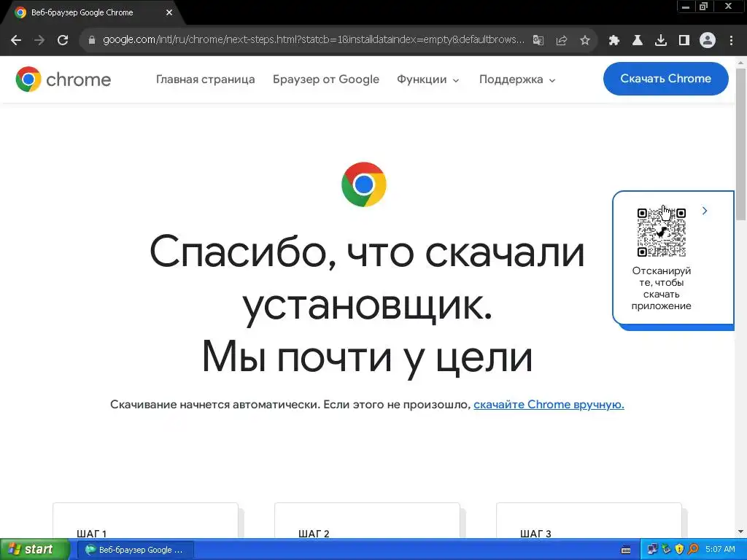This screenshot has width=747, height=560.
Task: View site security via the lock icon
Action: coord(91,40)
